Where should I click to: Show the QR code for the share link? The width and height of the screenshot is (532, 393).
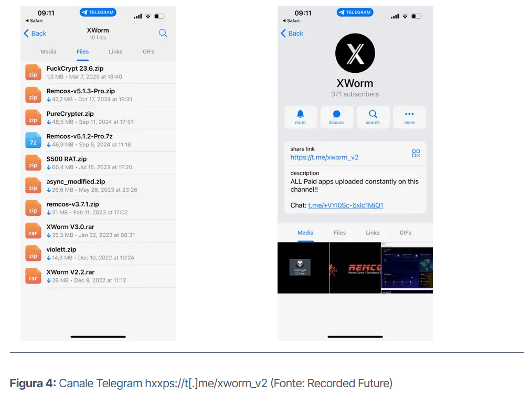tap(416, 154)
